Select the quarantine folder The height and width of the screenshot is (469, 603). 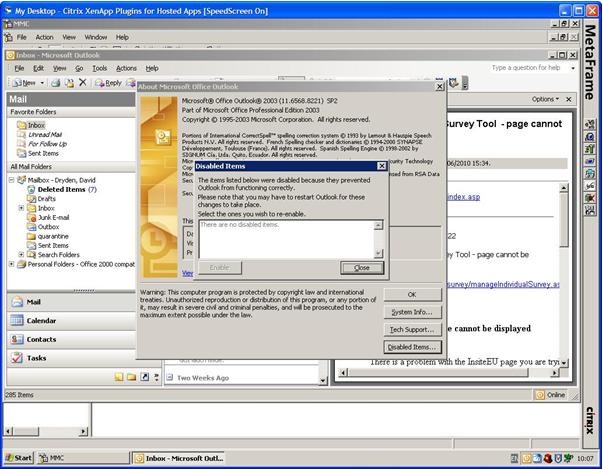point(48,236)
